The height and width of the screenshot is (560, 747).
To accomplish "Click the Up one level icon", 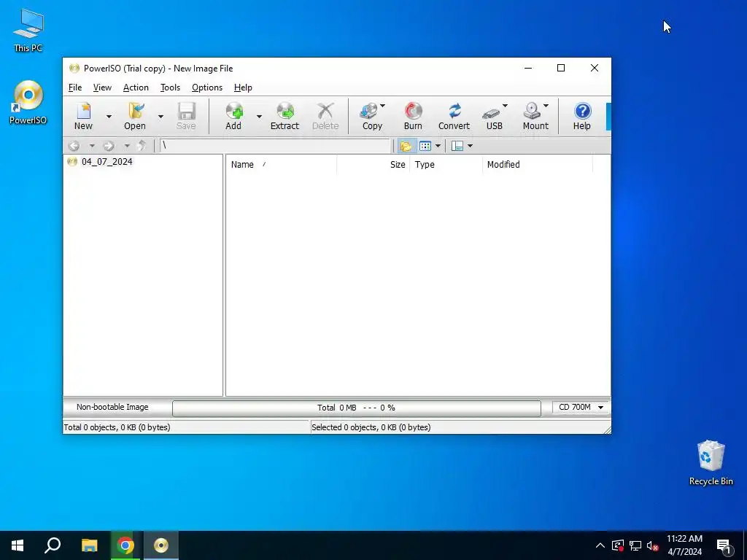I will [x=142, y=146].
